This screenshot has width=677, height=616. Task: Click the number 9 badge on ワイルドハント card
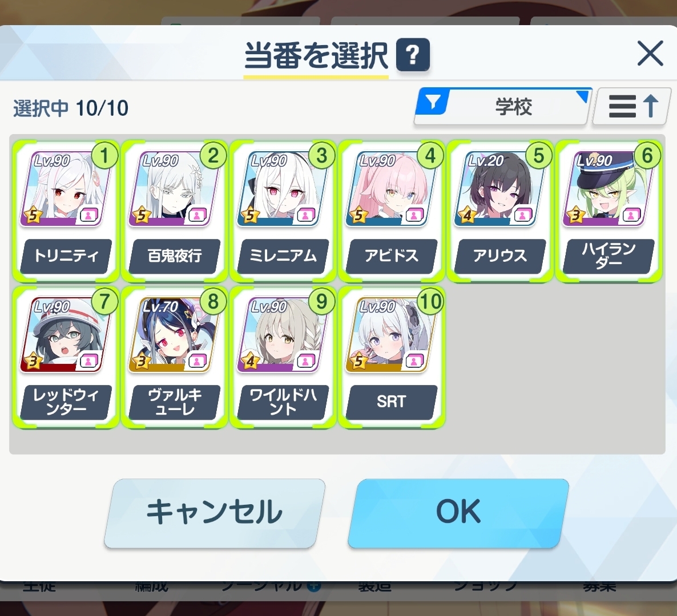click(x=322, y=302)
